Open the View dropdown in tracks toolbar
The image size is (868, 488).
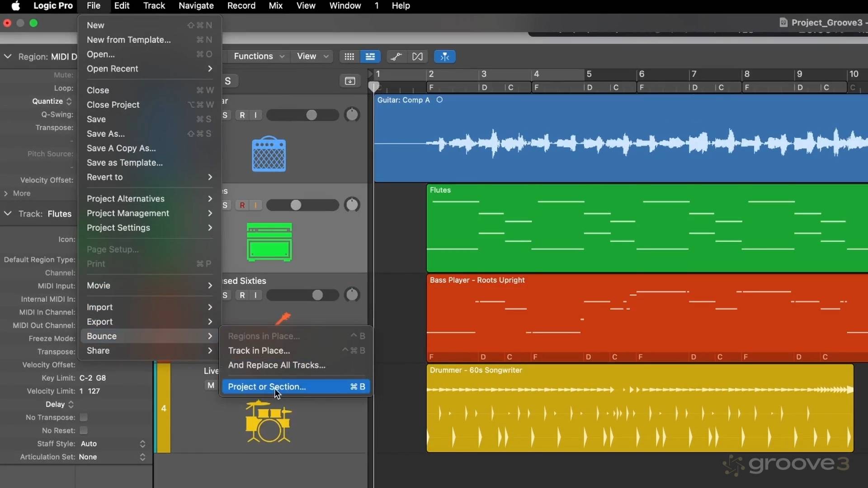click(x=312, y=56)
